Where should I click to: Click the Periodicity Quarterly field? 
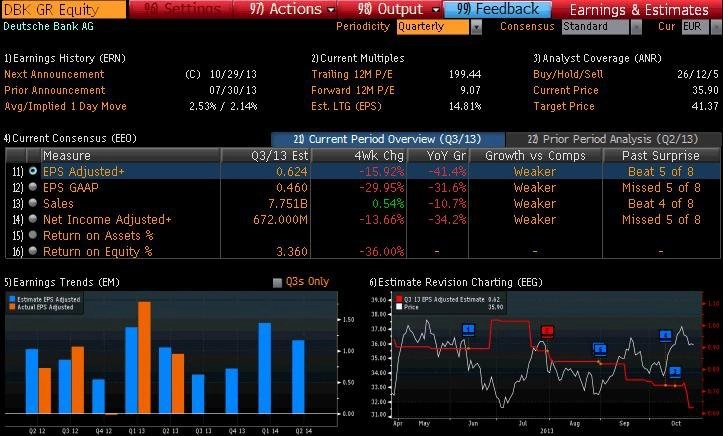pos(433,27)
